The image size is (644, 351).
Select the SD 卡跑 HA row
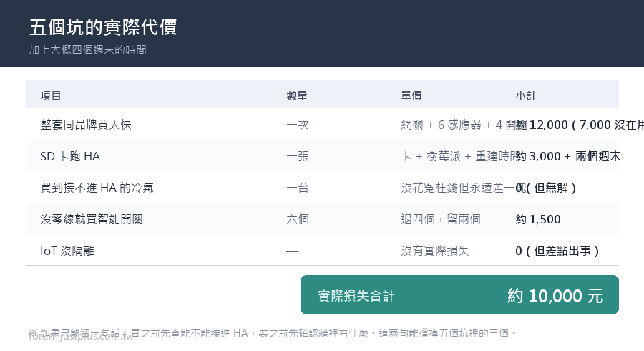pyautogui.click(x=322, y=155)
